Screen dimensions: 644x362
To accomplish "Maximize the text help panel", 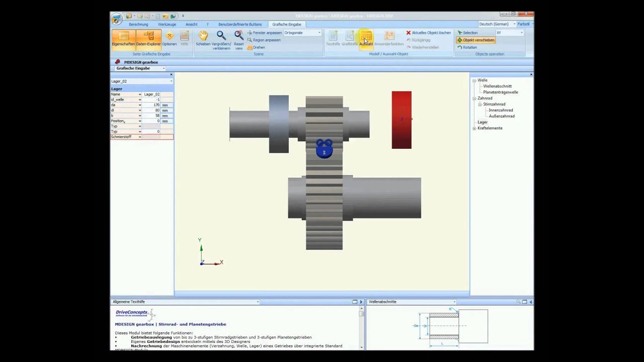I will tap(355, 302).
